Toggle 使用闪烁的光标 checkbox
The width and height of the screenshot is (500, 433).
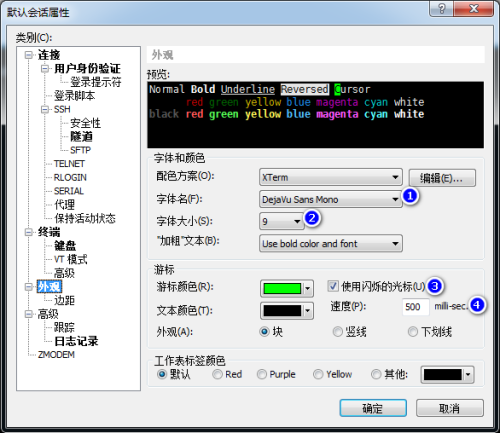[333, 286]
